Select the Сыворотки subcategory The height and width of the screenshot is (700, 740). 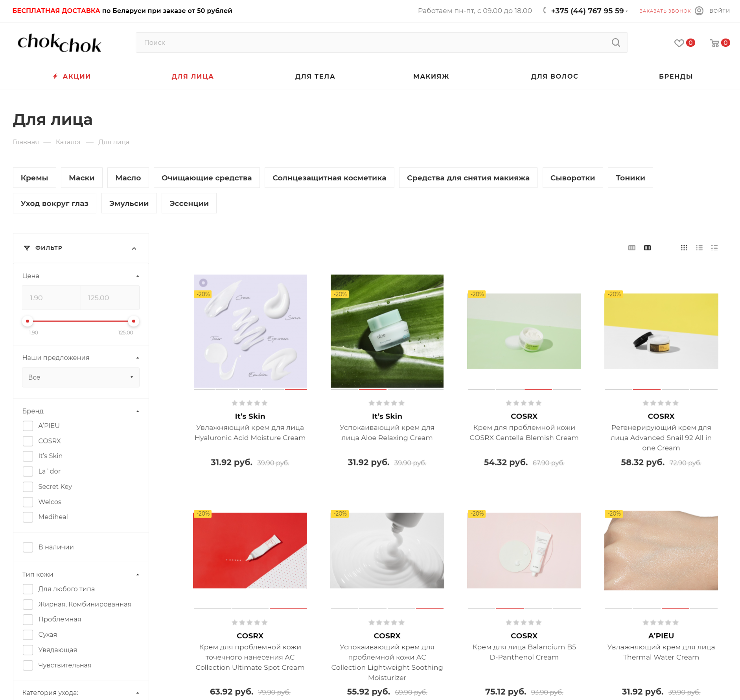click(x=572, y=178)
